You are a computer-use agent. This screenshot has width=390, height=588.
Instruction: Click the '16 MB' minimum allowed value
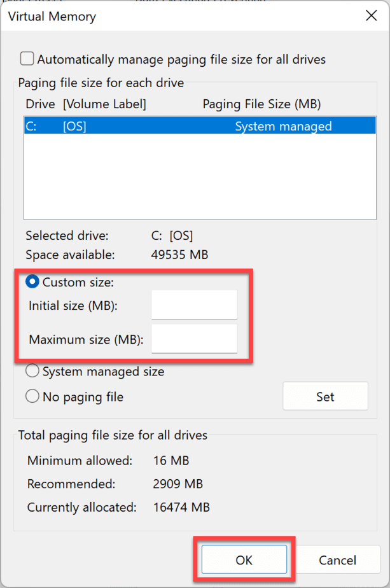coord(171,460)
